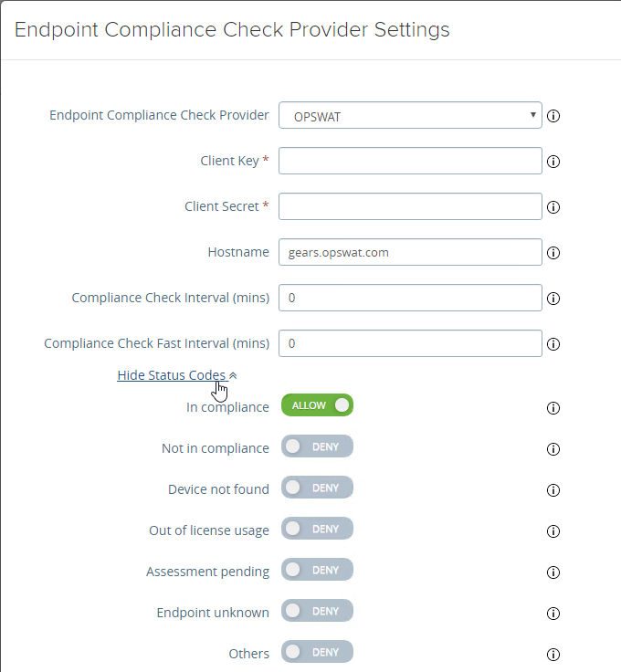Click info icon beside Endpoint Compliance Check Provider
Image resolution: width=621 pixels, height=672 pixels.
tap(553, 116)
